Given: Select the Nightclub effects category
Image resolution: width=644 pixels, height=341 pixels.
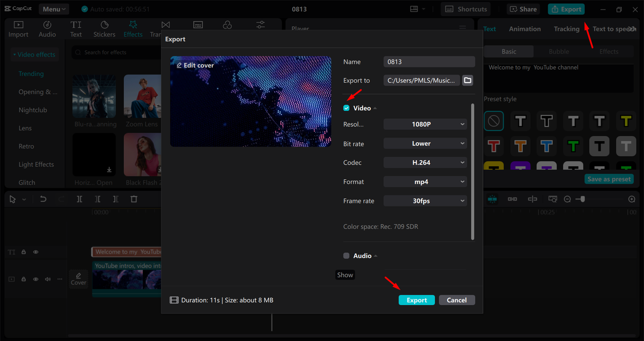Looking at the screenshot, I should coord(33,110).
